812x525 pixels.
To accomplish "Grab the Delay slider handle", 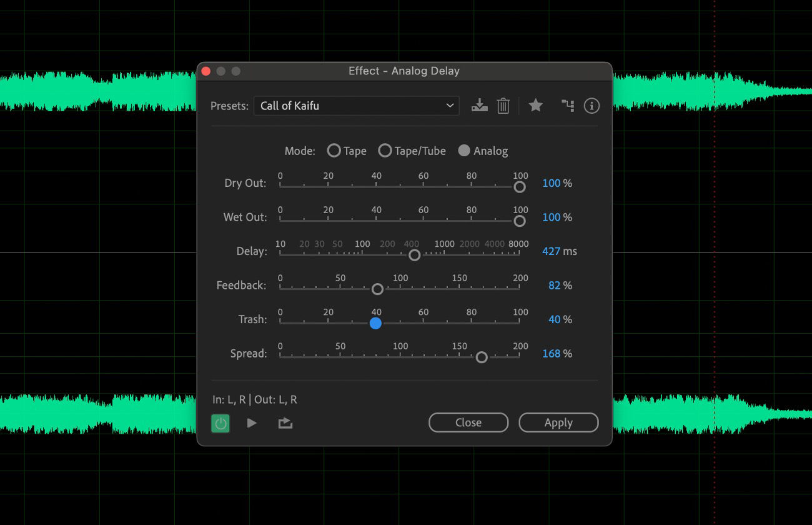I will pyautogui.click(x=413, y=255).
